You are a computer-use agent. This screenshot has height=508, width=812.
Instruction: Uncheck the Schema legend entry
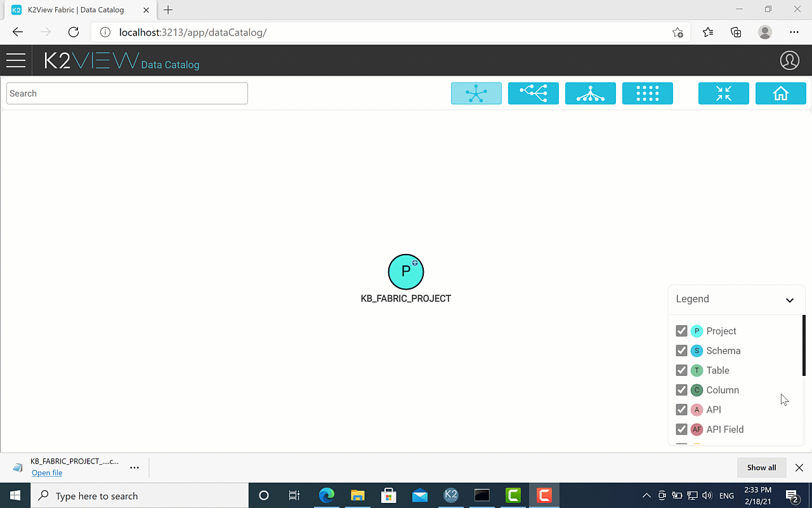[x=681, y=350]
